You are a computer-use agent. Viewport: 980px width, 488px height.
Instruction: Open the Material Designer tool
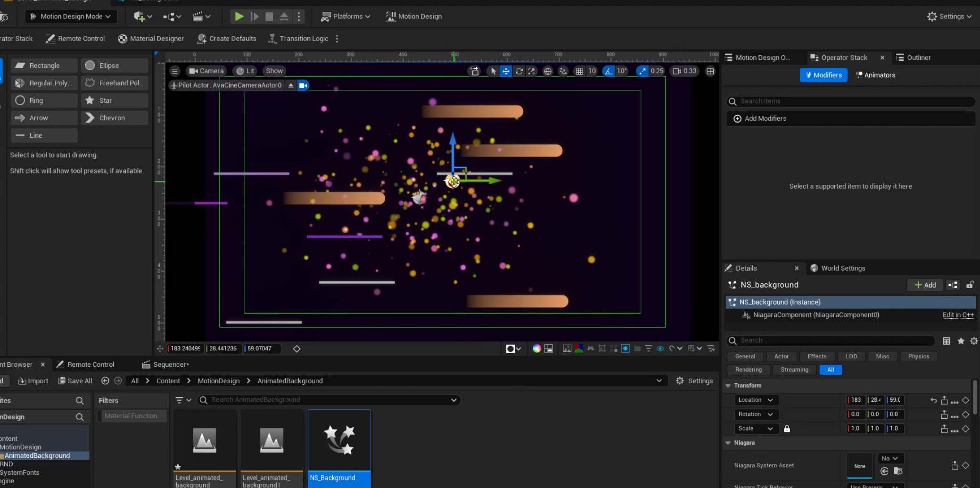[x=151, y=39]
